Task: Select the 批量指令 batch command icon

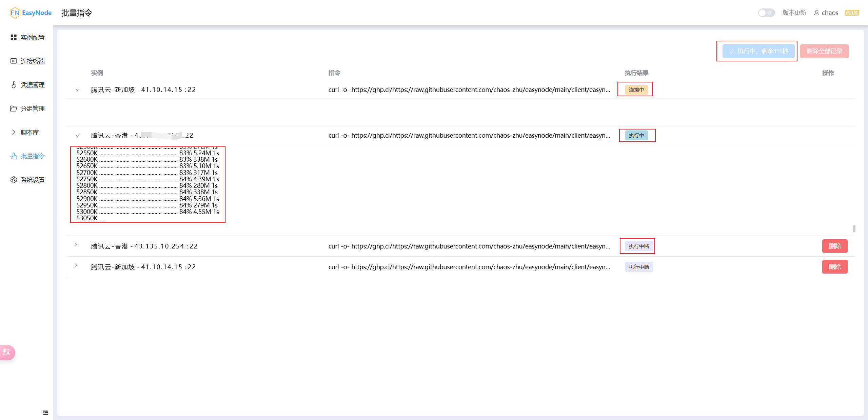Action: 13,156
